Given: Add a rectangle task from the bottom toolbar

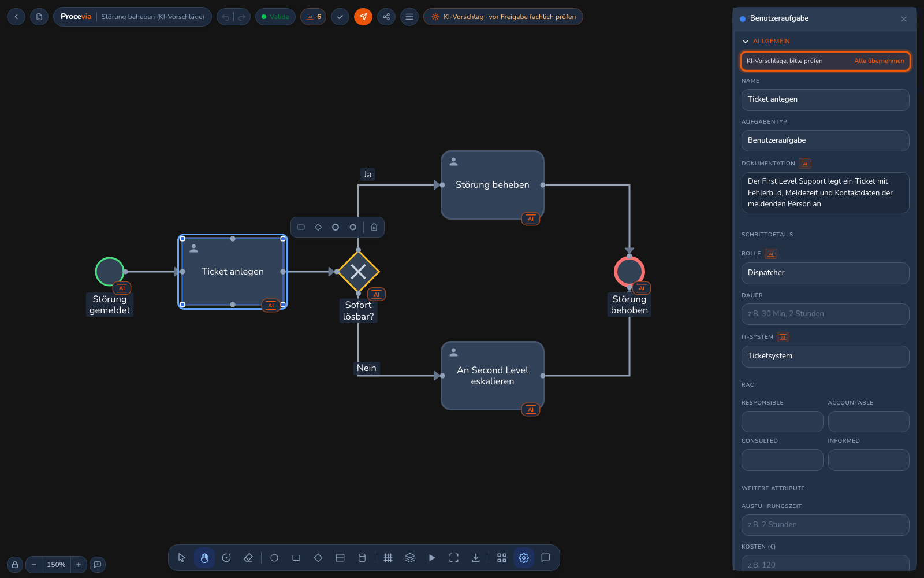Looking at the screenshot, I should click(296, 558).
